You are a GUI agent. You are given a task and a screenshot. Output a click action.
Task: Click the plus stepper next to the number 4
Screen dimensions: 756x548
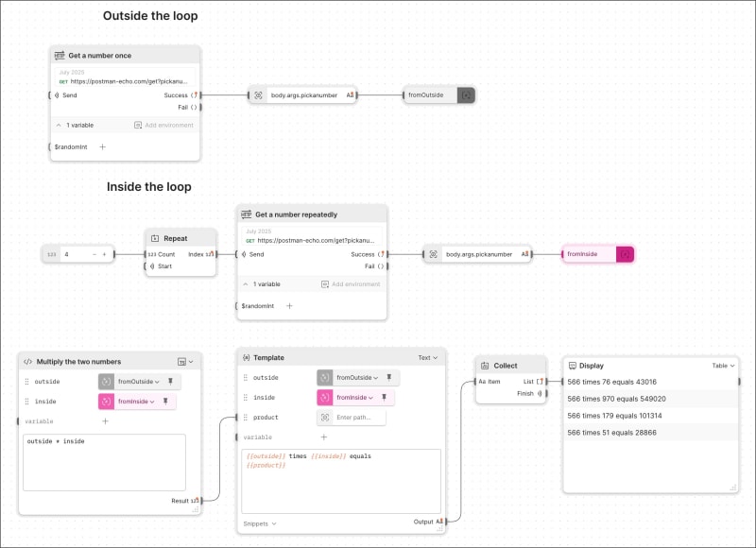tap(102, 254)
